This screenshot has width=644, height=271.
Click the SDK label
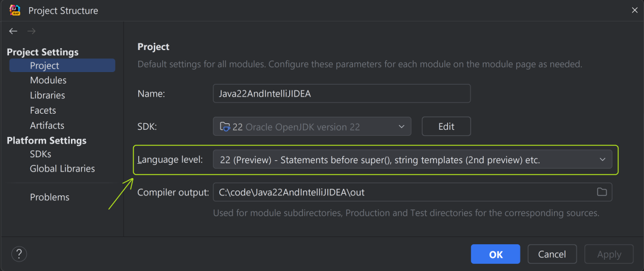(x=147, y=127)
